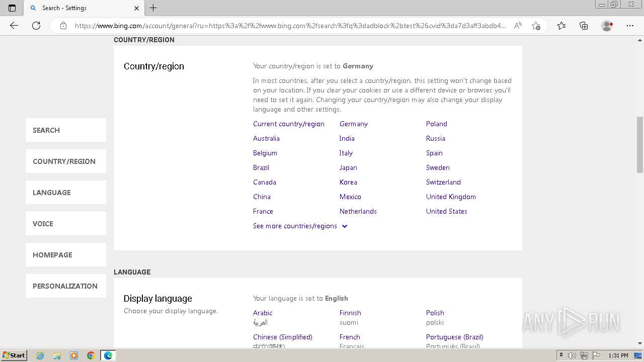Image resolution: width=644 pixels, height=362 pixels.
Task: Choose Chinese (Simplified) display language
Action: pyautogui.click(x=283, y=337)
